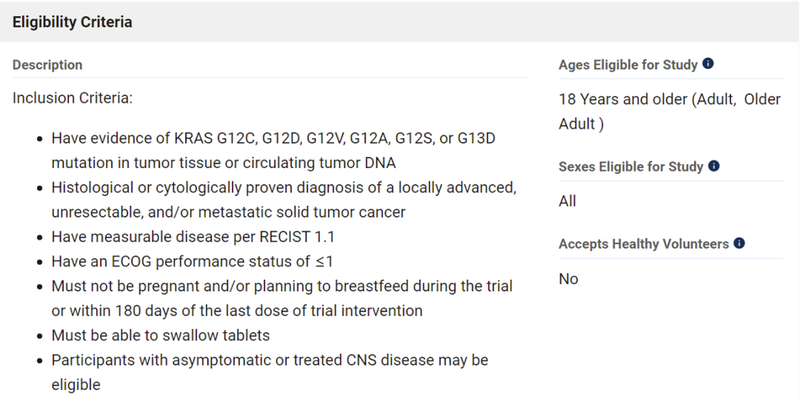The width and height of the screenshot is (800, 401).
Task: Click the measurable disease per RECIST 1.1 item
Action: [x=185, y=237]
